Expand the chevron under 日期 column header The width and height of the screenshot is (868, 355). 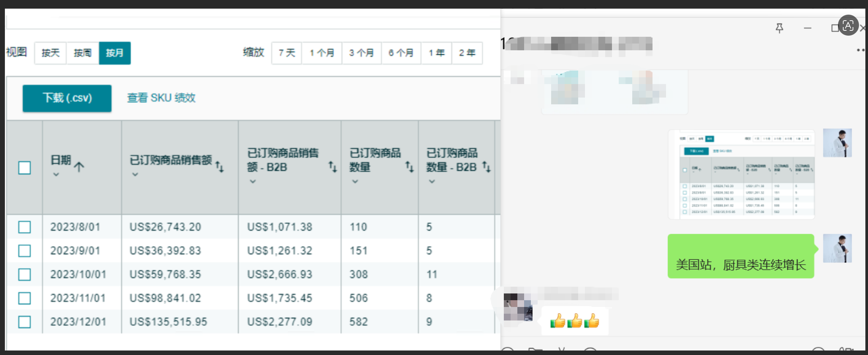[56, 174]
